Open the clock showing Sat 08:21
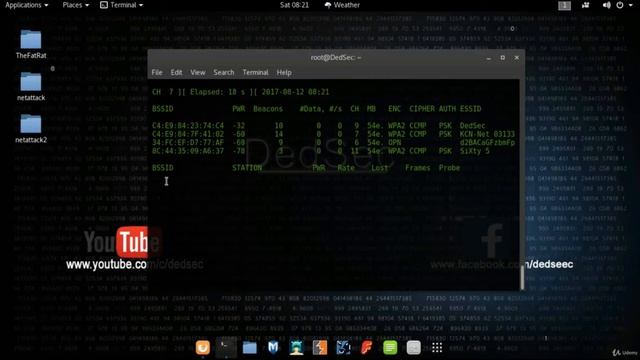Screen dimensions: 640x360 (294, 5)
